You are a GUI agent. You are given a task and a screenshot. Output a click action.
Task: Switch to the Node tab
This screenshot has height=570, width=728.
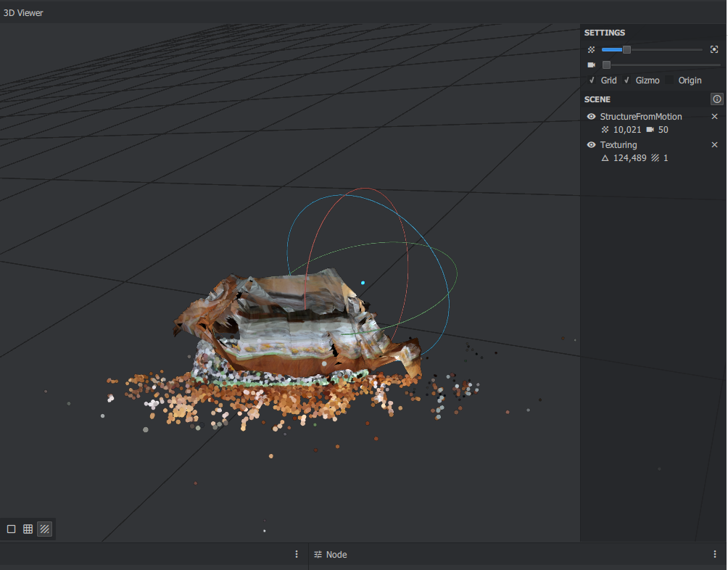click(337, 554)
